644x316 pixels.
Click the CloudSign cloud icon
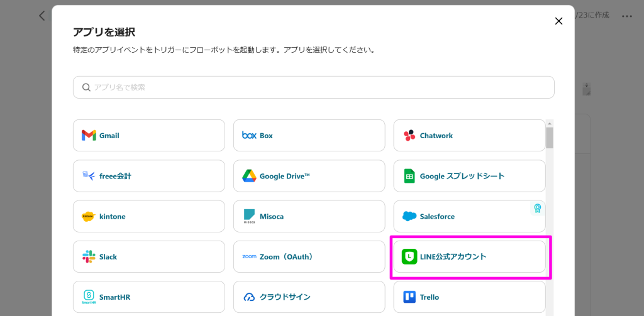(x=249, y=297)
